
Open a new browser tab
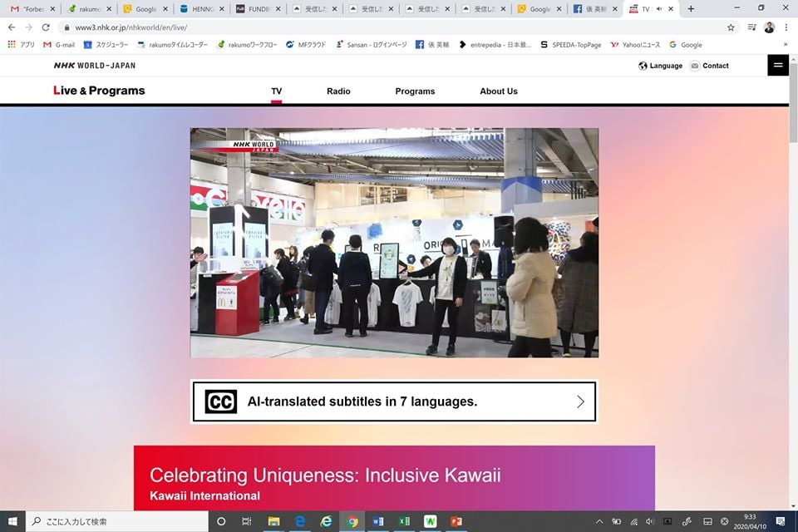(691, 8)
